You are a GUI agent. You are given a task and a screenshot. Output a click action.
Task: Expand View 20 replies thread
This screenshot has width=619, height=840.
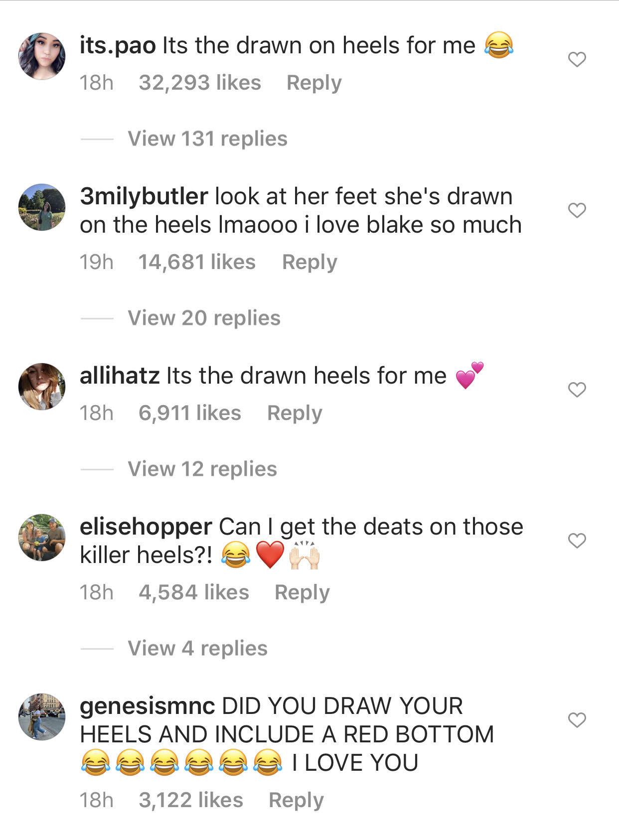click(204, 318)
